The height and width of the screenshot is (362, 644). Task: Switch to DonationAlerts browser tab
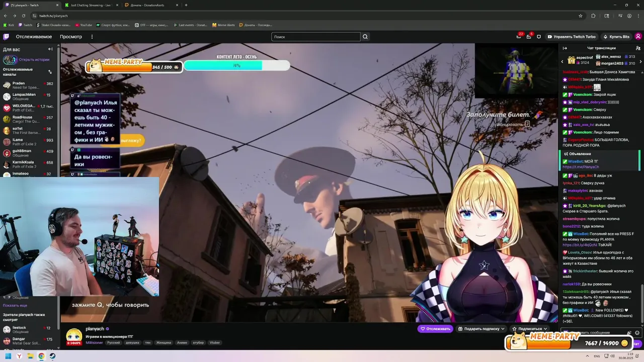151,5
